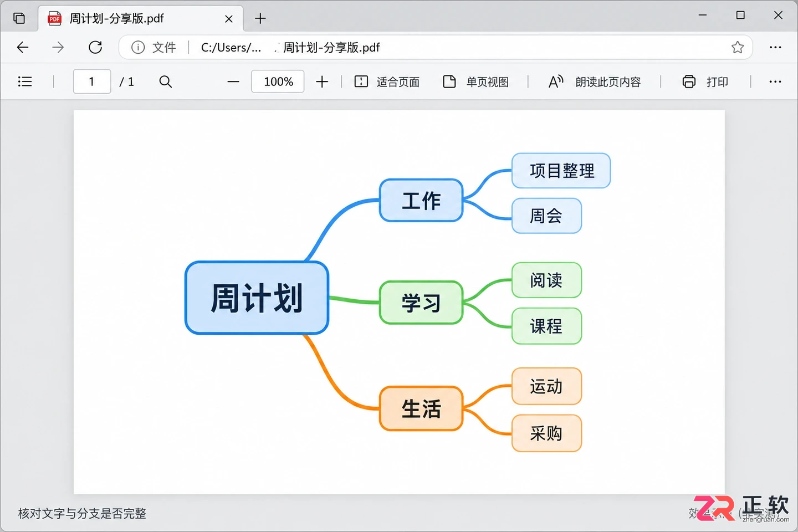798x532 pixels.
Task: Zoom in on the PDF
Action: tap(322, 82)
